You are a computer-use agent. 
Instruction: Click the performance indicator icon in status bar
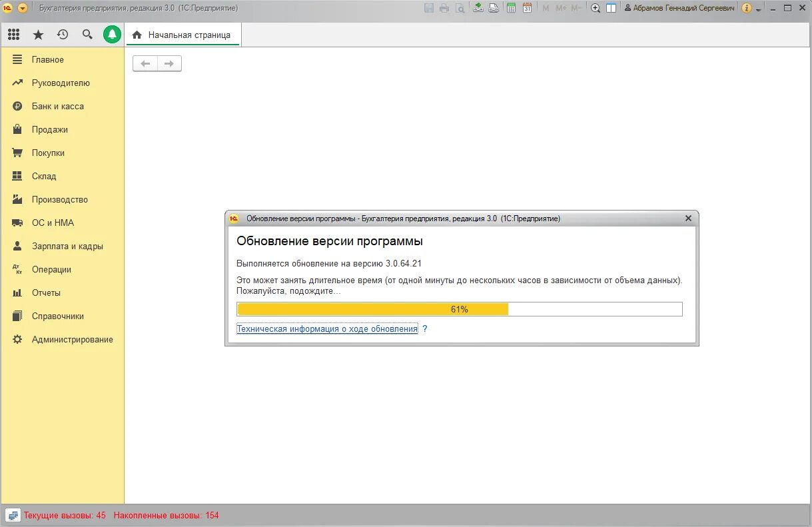pyautogui.click(x=13, y=515)
